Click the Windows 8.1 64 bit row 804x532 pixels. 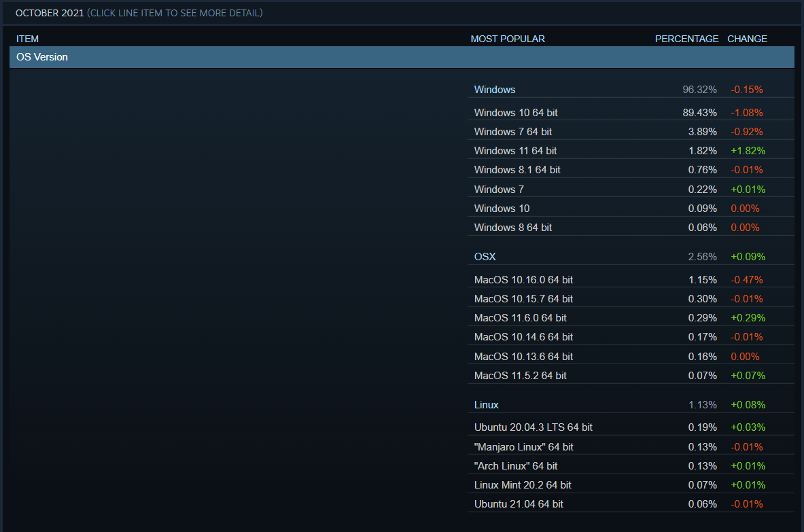pyautogui.click(x=631, y=170)
